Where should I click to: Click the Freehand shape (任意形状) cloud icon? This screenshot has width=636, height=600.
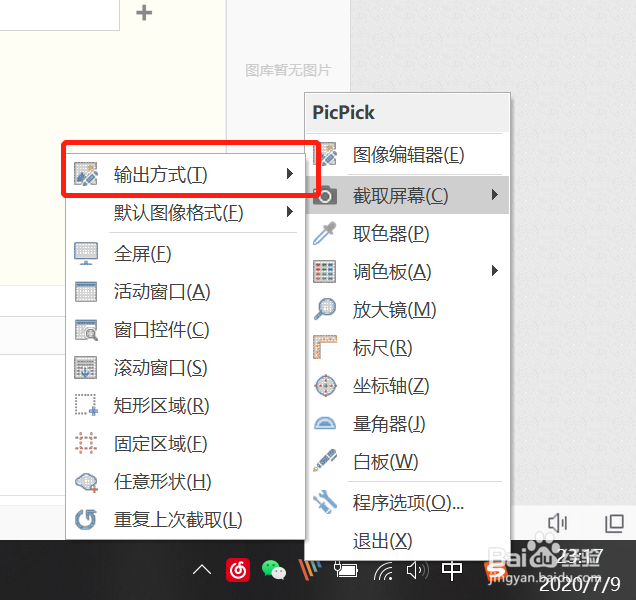(x=86, y=482)
